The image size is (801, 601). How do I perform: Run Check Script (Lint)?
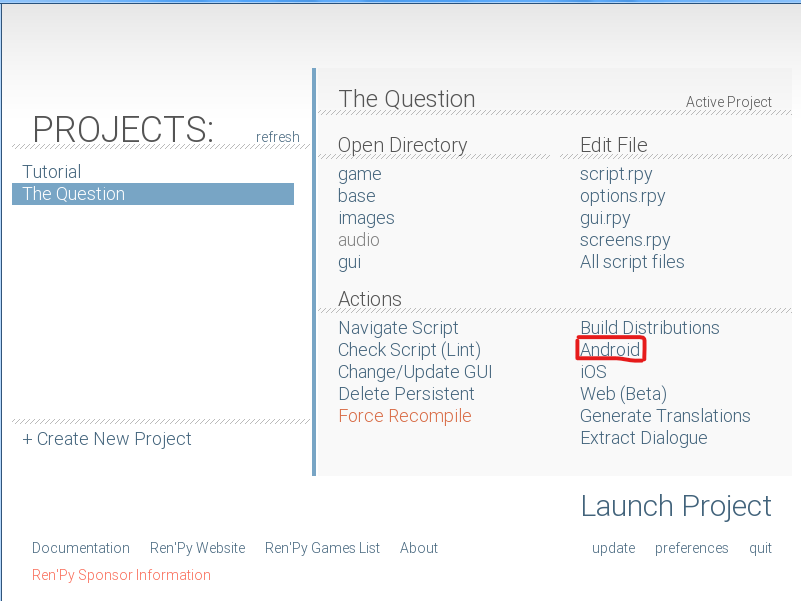tap(409, 350)
